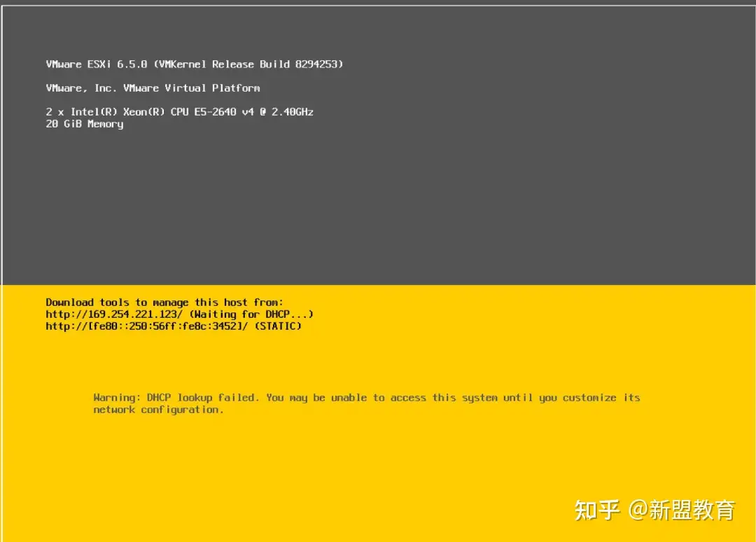Image resolution: width=756 pixels, height=542 pixels.
Task: Select the VMware Virtual Platform text
Action: click(x=191, y=88)
